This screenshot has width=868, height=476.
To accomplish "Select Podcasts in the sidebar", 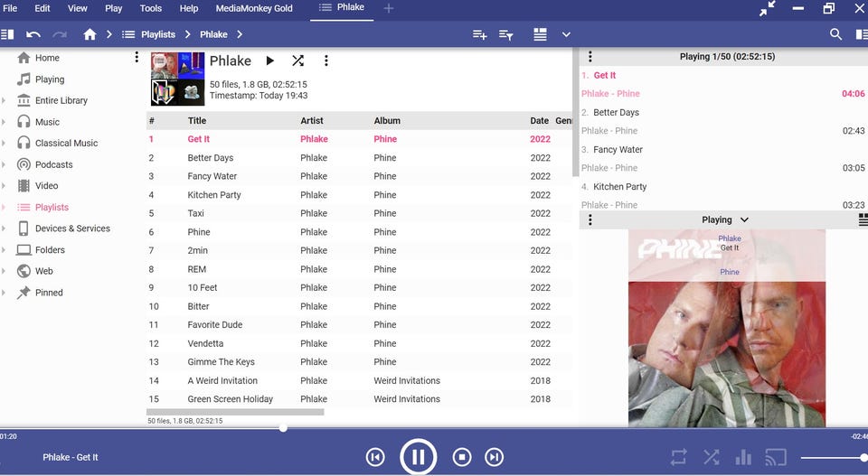I will click(x=53, y=164).
